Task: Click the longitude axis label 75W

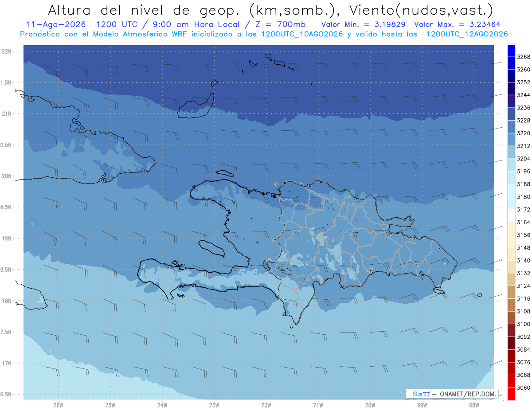Action: tap(110, 405)
